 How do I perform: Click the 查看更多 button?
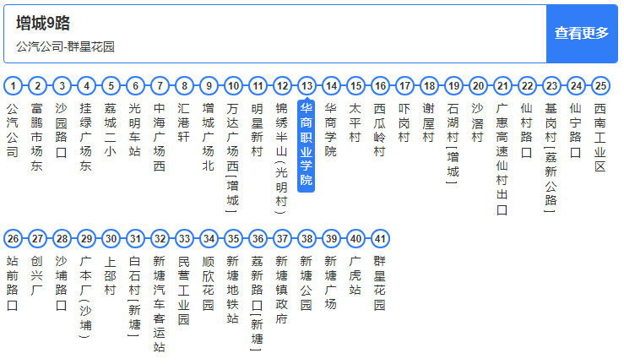click(582, 34)
